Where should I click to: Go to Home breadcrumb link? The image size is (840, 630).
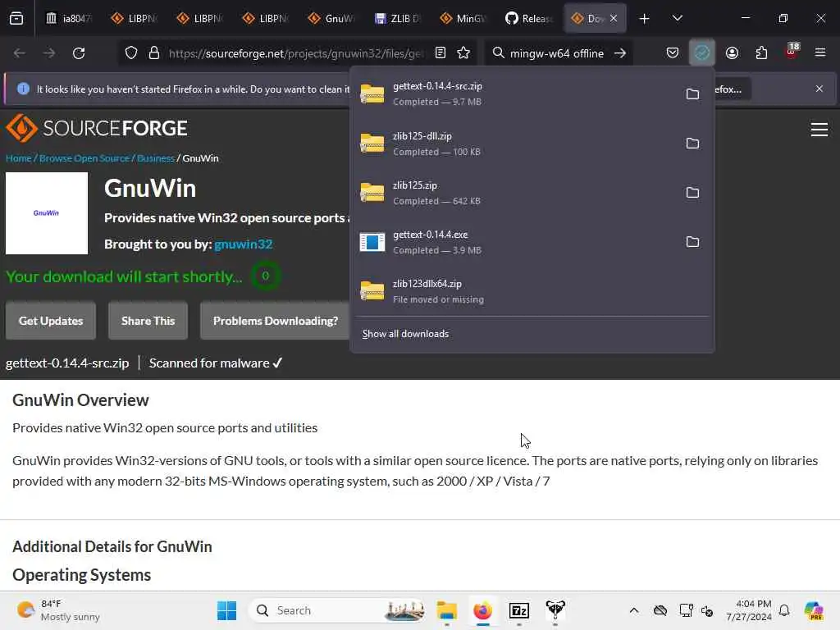click(x=18, y=158)
